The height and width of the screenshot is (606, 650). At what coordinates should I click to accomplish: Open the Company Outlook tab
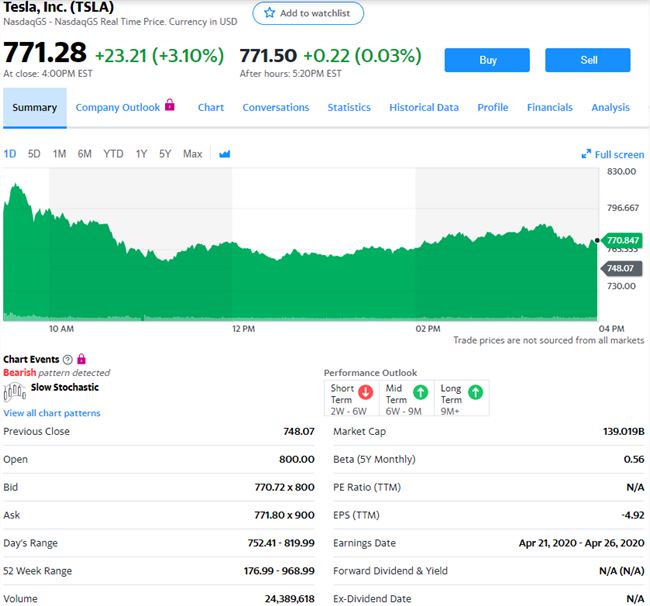click(118, 107)
